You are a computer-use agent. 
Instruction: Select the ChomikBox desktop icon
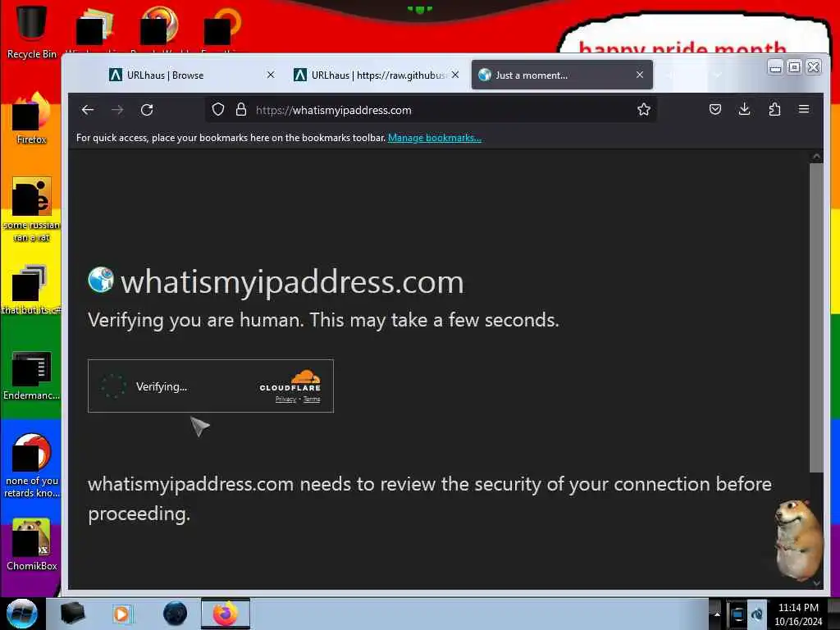coord(32,545)
